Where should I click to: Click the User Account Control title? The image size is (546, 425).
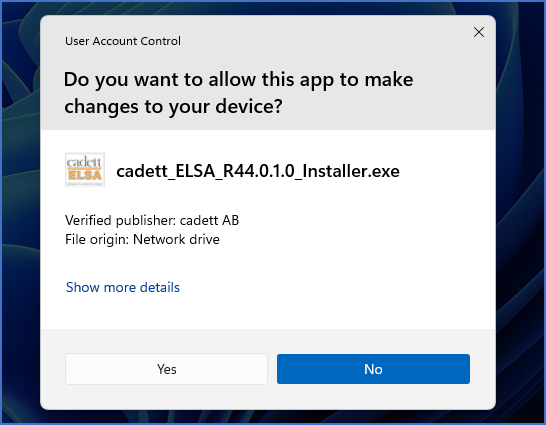click(123, 41)
